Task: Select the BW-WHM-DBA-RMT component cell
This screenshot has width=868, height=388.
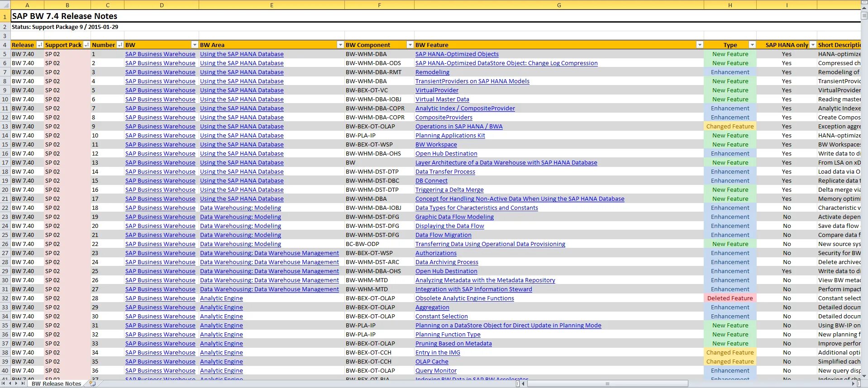Action: pos(379,72)
